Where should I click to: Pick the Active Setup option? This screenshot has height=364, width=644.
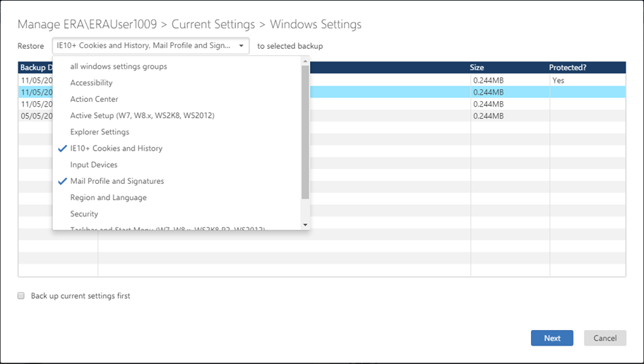142,115
